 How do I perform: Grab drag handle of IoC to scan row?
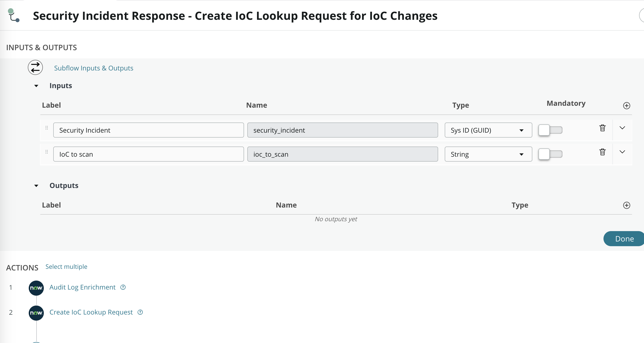coord(46,152)
